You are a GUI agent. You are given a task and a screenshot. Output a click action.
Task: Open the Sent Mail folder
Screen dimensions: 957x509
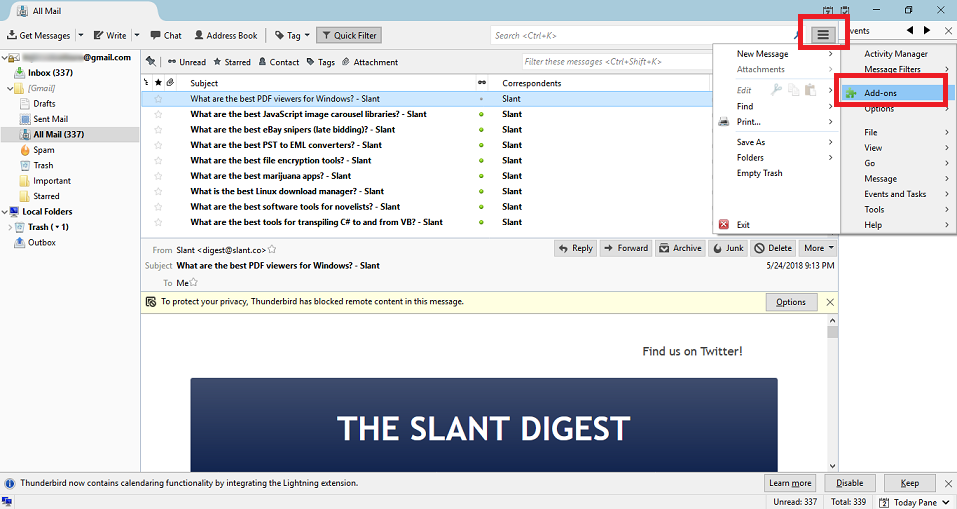[50, 119]
